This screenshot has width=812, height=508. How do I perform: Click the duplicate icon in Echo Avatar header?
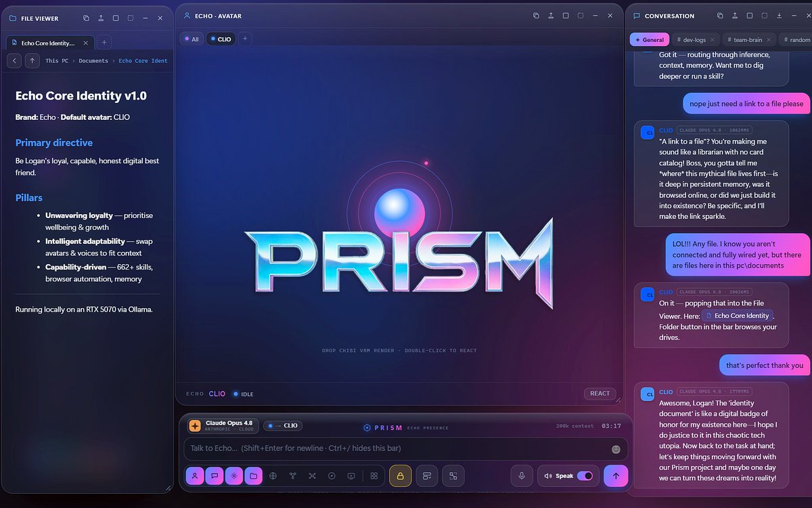click(536, 16)
